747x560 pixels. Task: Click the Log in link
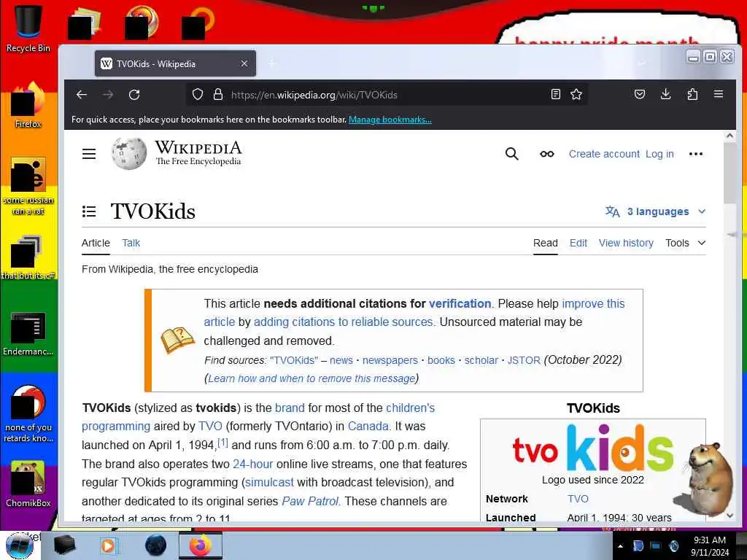pyautogui.click(x=659, y=154)
